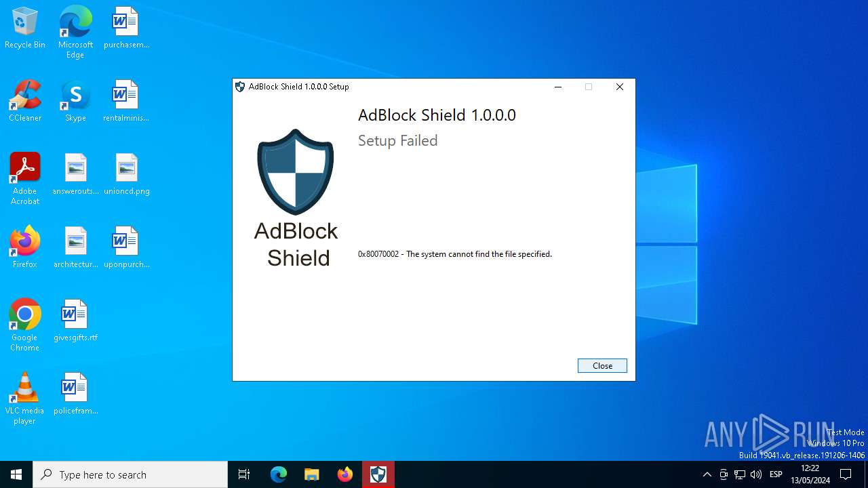This screenshot has height=488, width=868.
Task: Select the givesgifts.rtf document icon
Action: coord(75,321)
